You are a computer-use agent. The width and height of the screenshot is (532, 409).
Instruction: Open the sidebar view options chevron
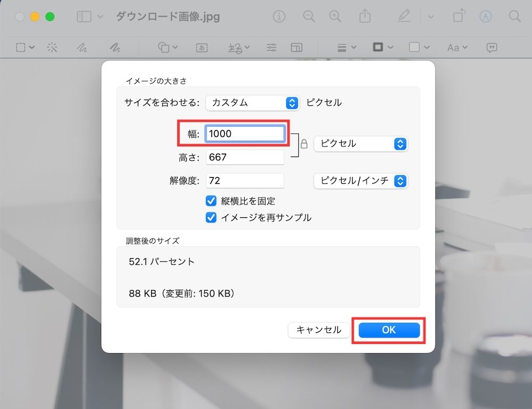pos(100,17)
